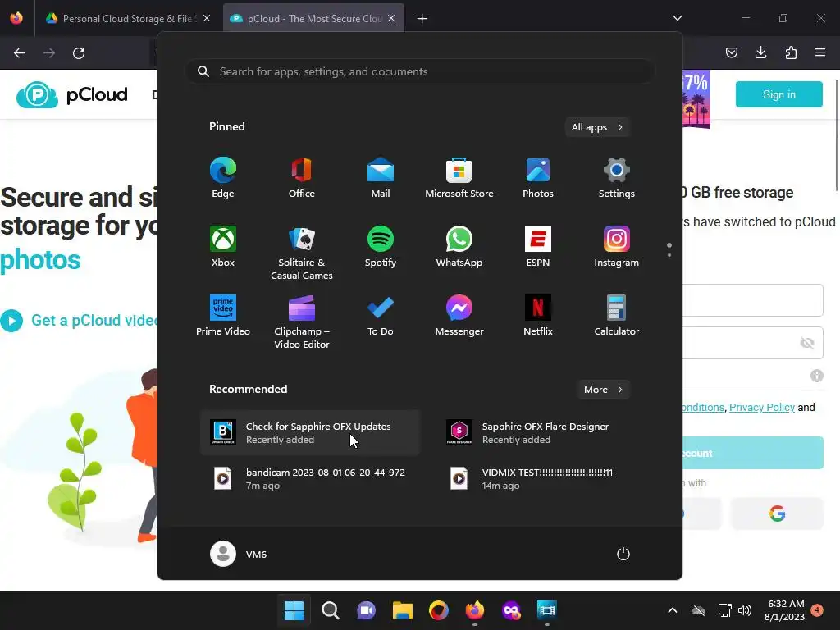
Task: Open the Calculator app
Action: [617, 316]
